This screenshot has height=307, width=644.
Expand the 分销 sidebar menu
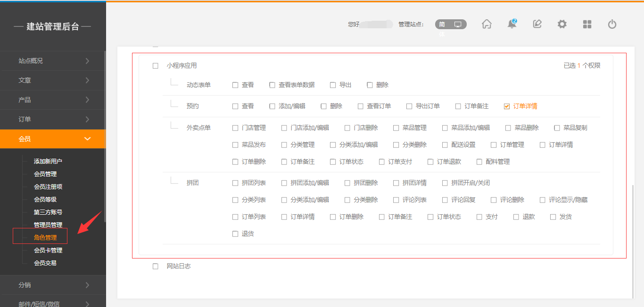(x=53, y=285)
